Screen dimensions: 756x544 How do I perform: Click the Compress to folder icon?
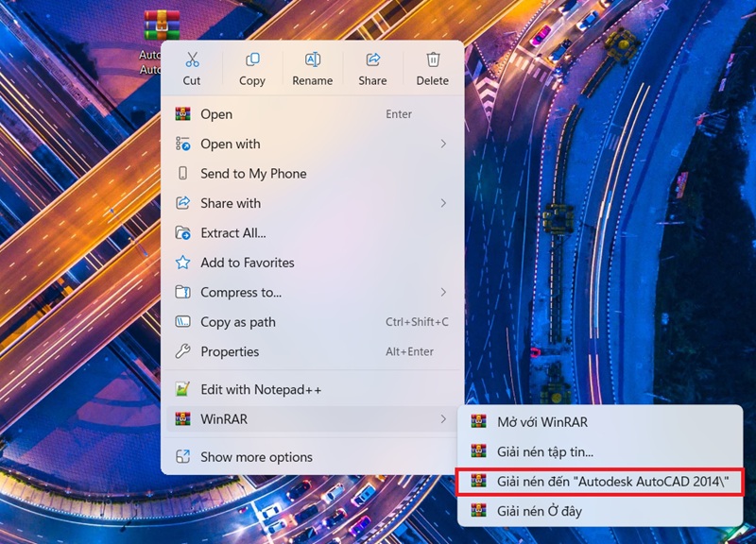(x=183, y=293)
